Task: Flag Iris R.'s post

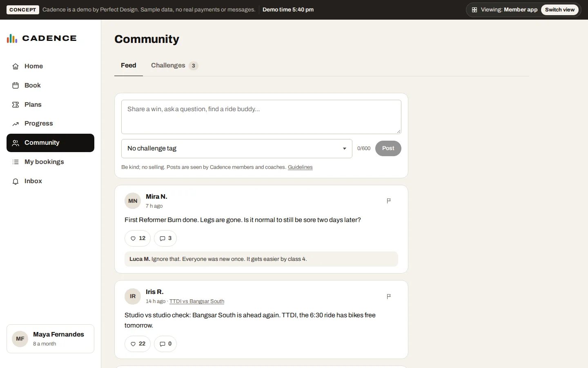Action: pos(389,296)
